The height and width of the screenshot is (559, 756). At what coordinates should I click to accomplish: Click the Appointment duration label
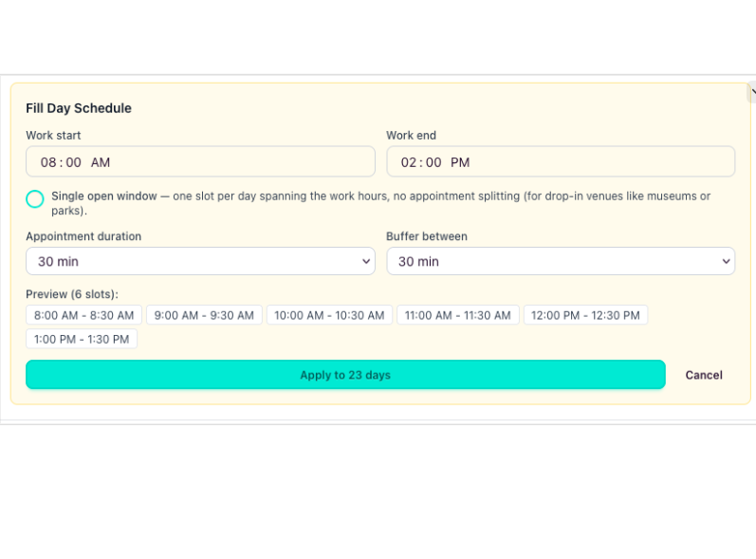pyautogui.click(x=83, y=236)
